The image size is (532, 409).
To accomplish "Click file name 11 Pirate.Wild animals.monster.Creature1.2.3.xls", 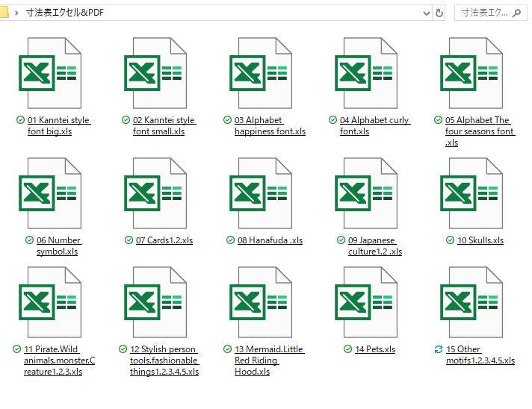I will (59, 360).
